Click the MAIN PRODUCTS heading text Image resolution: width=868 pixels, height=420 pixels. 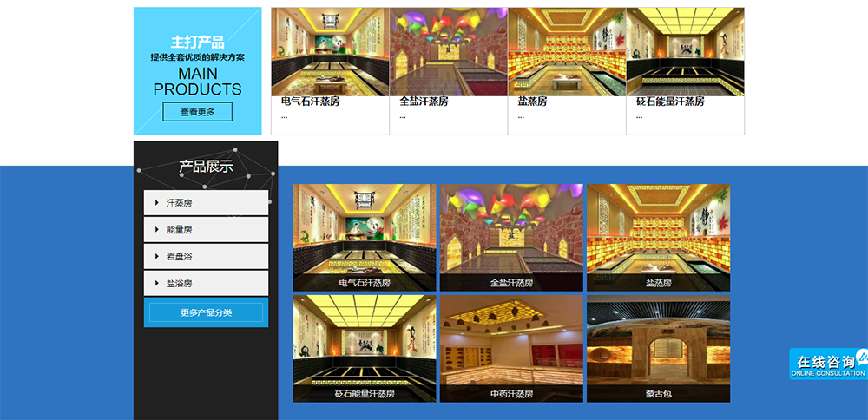(198, 82)
